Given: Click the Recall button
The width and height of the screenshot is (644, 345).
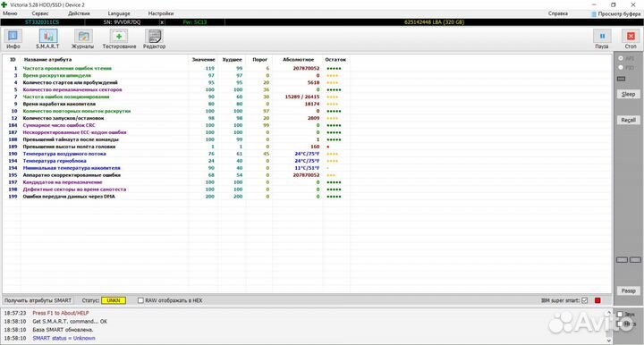Looking at the screenshot, I should tap(628, 120).
